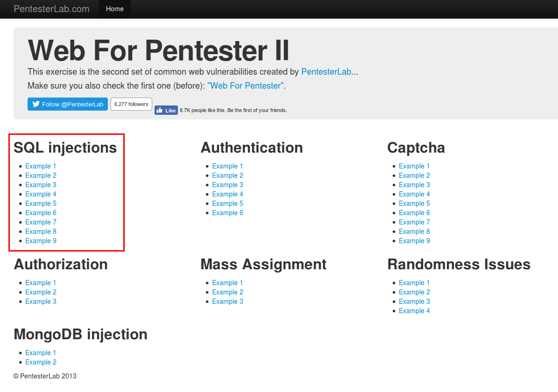Go to Authentication Example 6
The width and height of the screenshot is (558, 392).
point(227,213)
